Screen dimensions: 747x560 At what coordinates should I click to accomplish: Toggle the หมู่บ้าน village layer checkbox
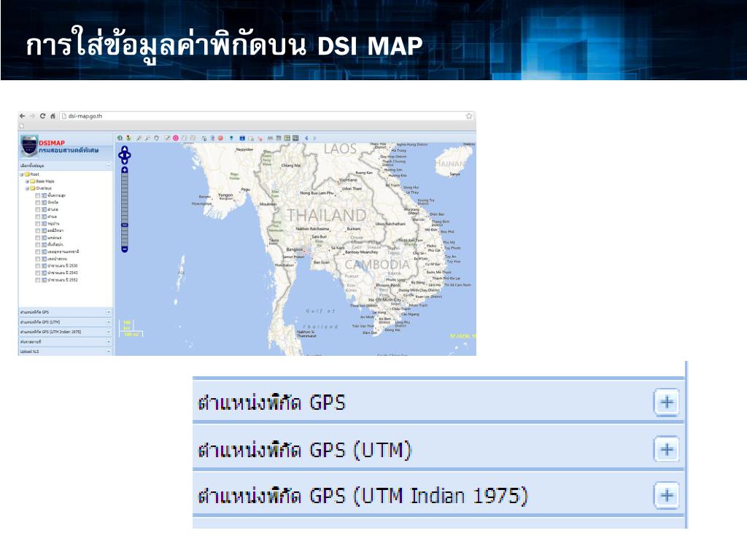38,224
